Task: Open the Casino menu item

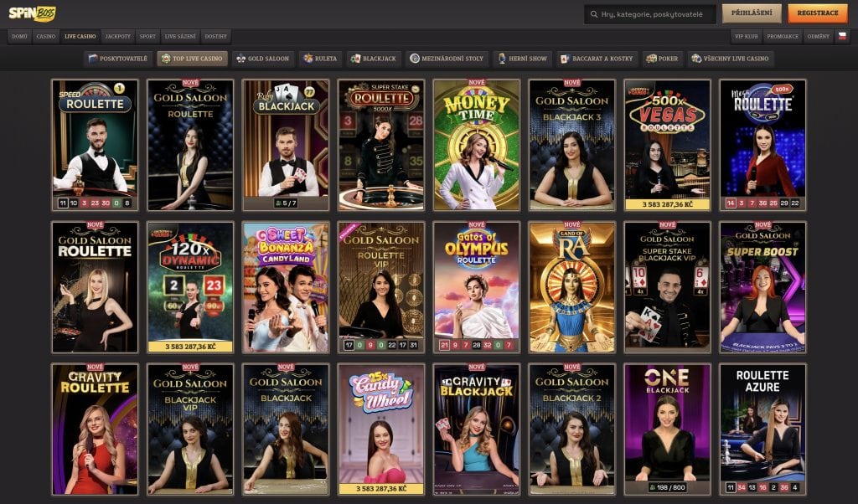Action: pyautogui.click(x=46, y=36)
